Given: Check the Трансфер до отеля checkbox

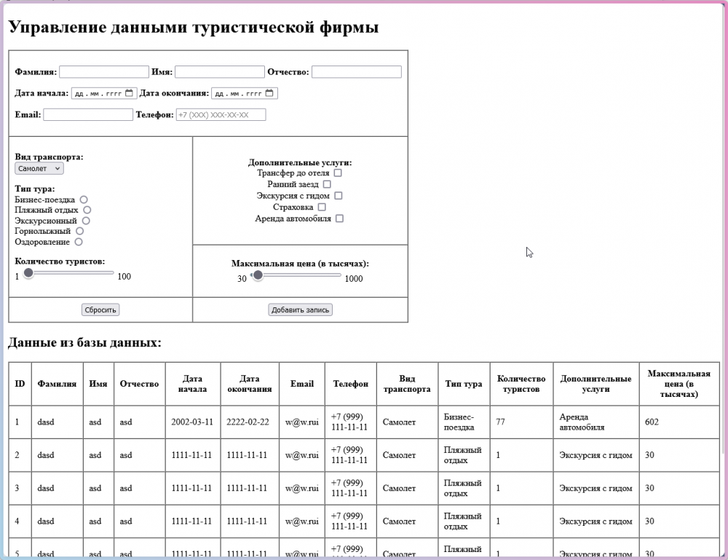Looking at the screenshot, I should click(x=338, y=173).
